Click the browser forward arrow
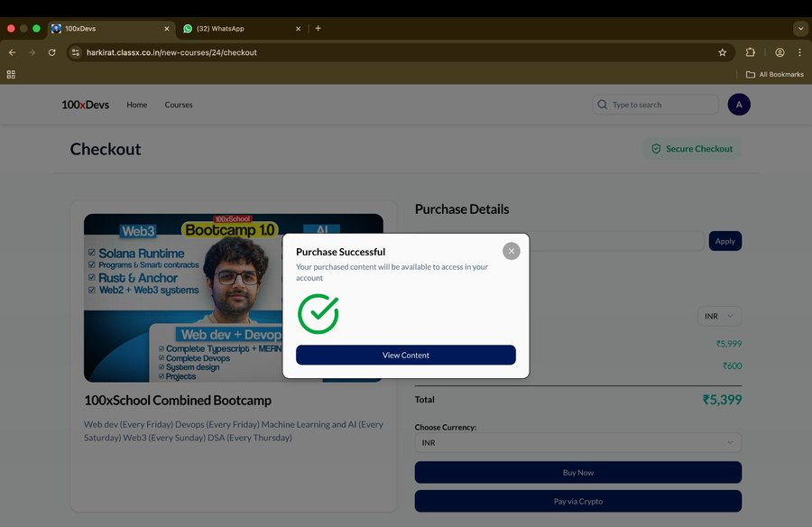The width and height of the screenshot is (812, 527). tap(32, 52)
